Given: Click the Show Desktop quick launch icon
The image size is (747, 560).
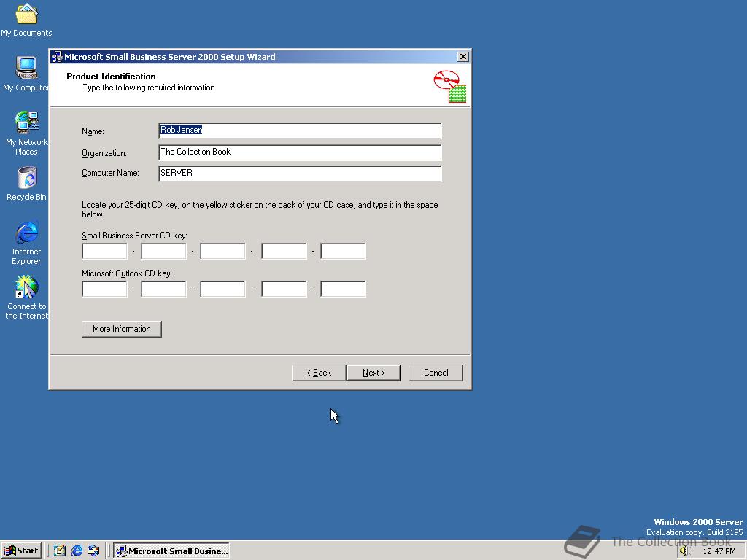Looking at the screenshot, I should [x=60, y=551].
